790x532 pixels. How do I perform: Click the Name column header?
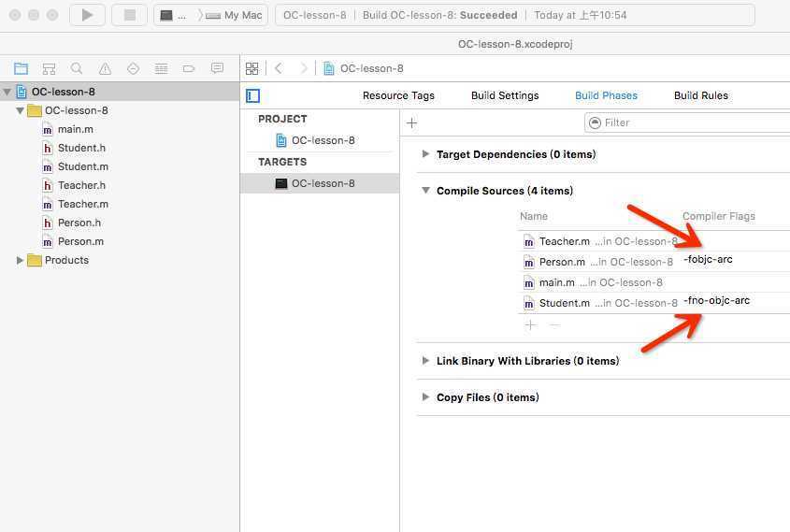tap(534, 216)
